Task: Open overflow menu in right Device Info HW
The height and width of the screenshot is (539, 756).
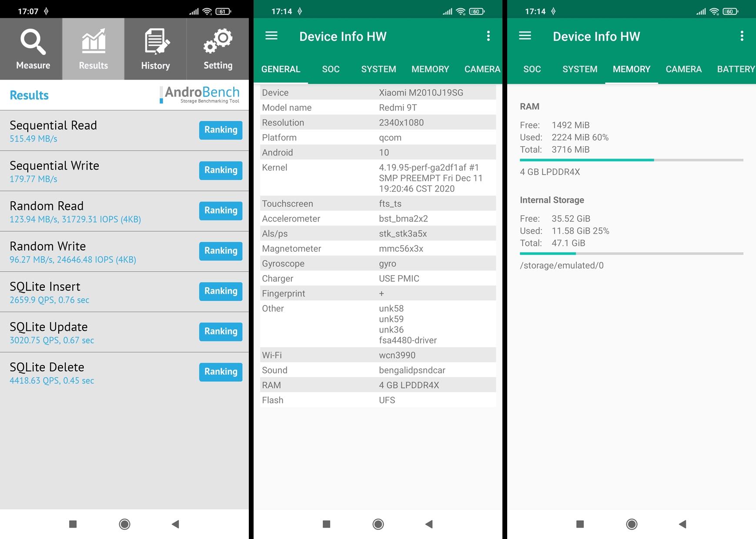Action: [742, 36]
